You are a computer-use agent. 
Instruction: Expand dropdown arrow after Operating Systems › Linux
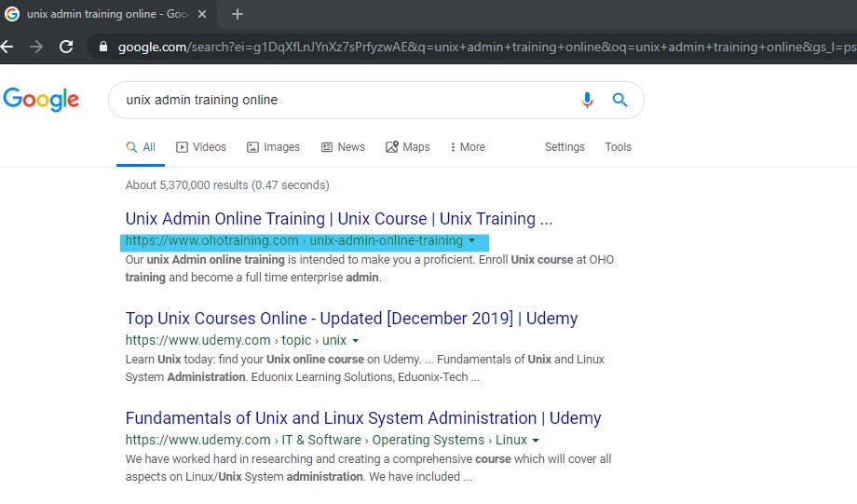[x=536, y=440]
